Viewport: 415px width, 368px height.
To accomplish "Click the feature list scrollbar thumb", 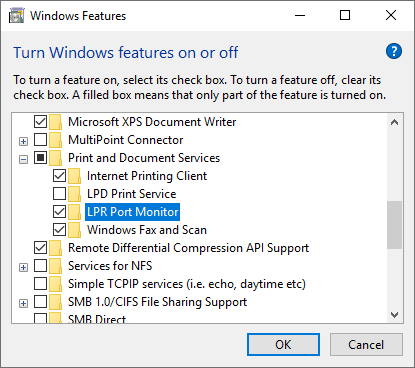I will 395,225.
